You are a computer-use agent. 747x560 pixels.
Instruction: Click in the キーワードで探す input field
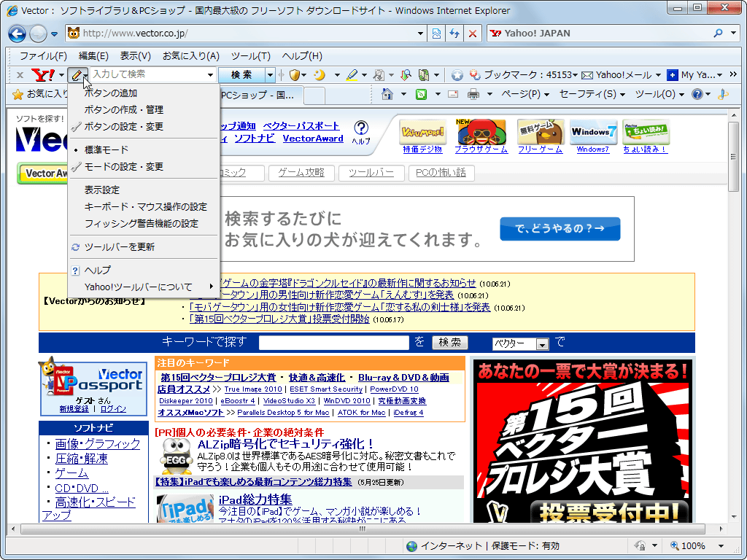pos(334,343)
